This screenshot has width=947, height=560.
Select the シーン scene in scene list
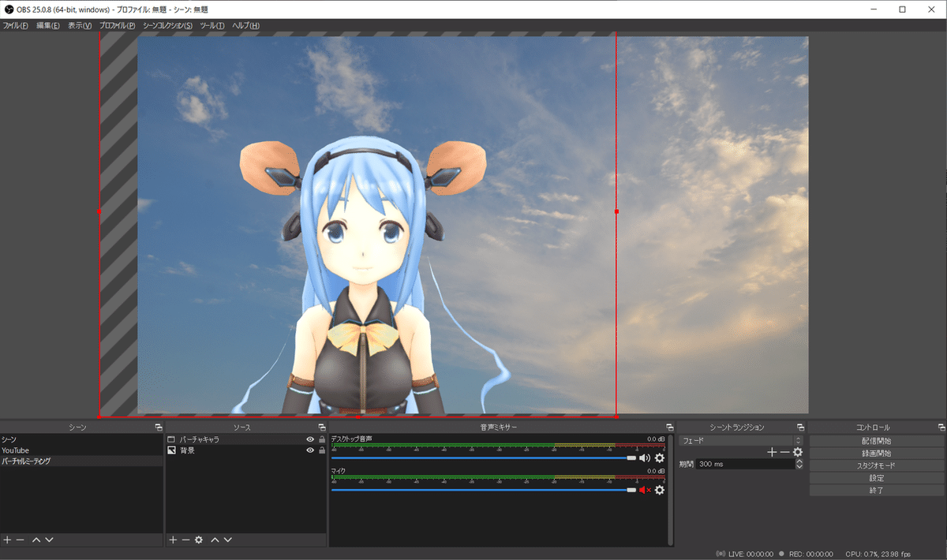(x=82, y=439)
